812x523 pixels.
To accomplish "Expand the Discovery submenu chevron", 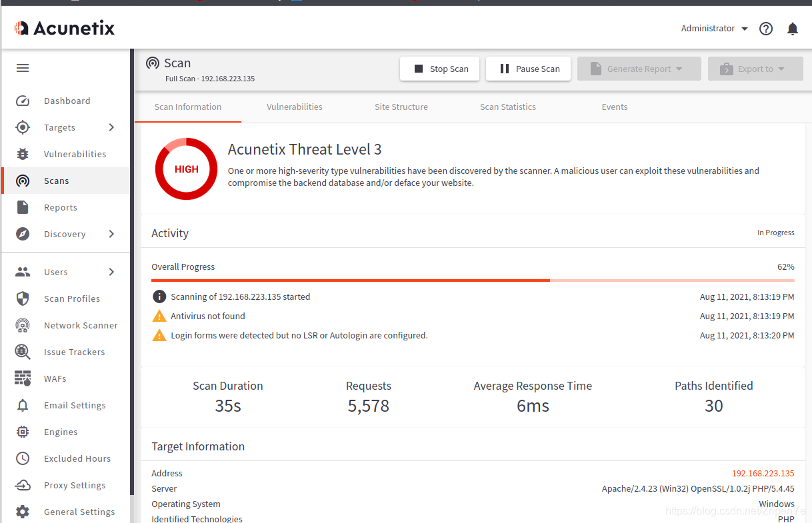I will click(x=111, y=234).
